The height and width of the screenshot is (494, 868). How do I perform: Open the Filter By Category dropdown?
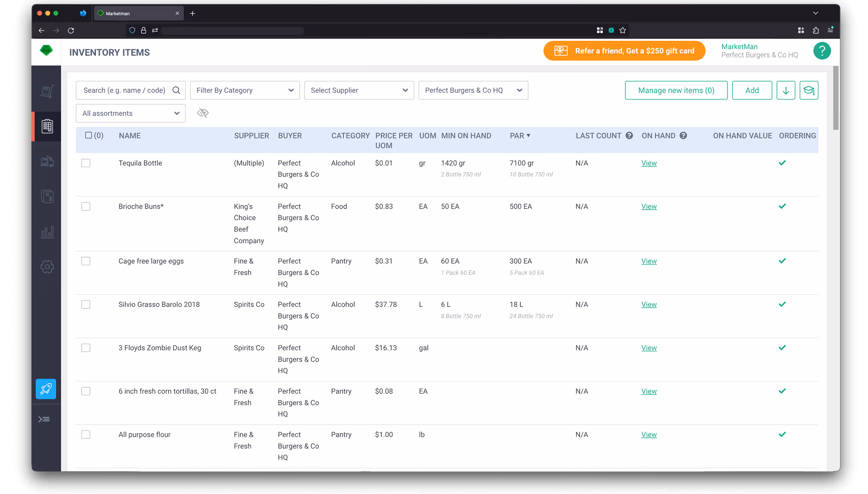click(245, 90)
